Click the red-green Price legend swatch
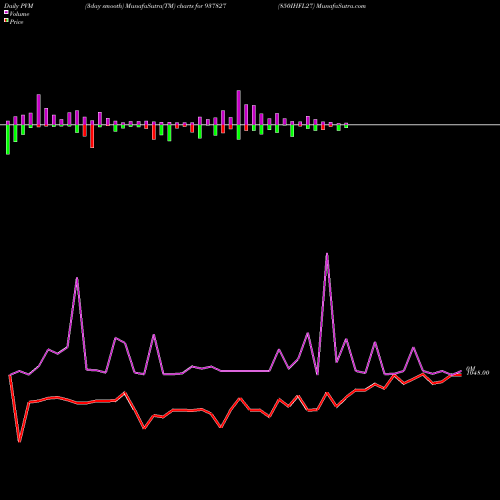 point(6,21)
